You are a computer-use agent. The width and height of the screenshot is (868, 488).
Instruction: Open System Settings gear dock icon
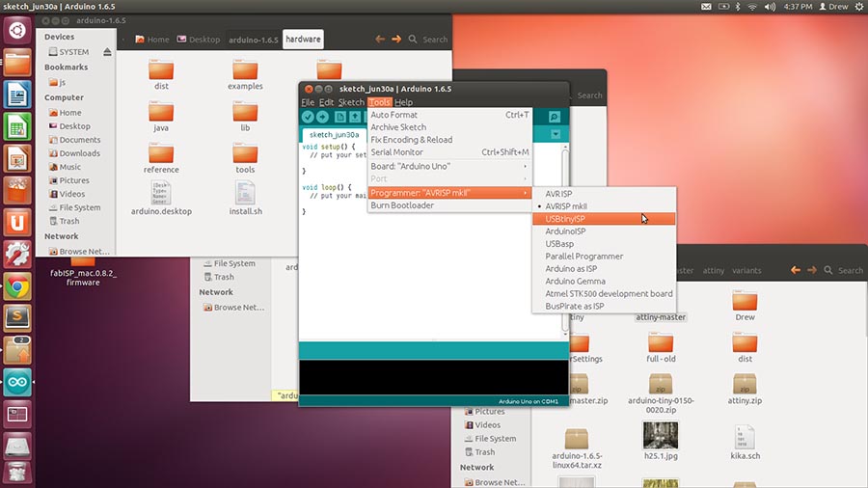pos(17,255)
